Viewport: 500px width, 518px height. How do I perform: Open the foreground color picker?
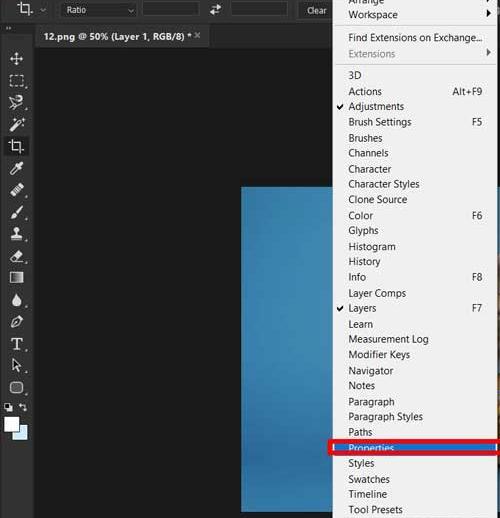(x=11, y=424)
